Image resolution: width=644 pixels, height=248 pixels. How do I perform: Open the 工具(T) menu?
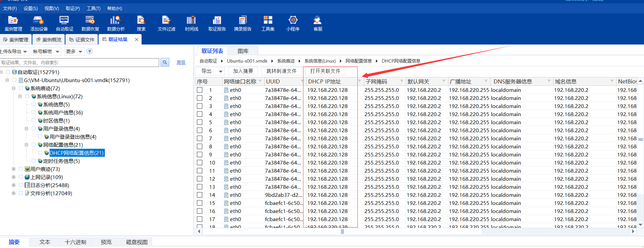pyautogui.click(x=93, y=8)
